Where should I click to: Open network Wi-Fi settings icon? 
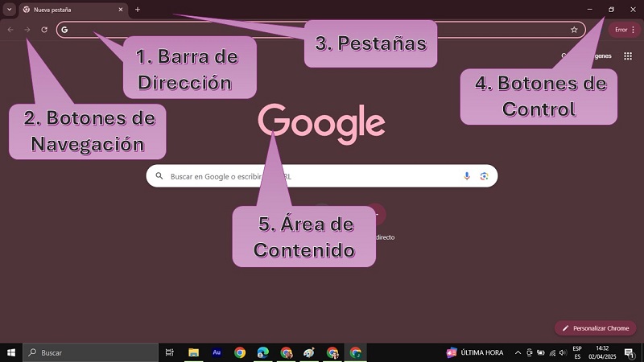(x=552, y=352)
